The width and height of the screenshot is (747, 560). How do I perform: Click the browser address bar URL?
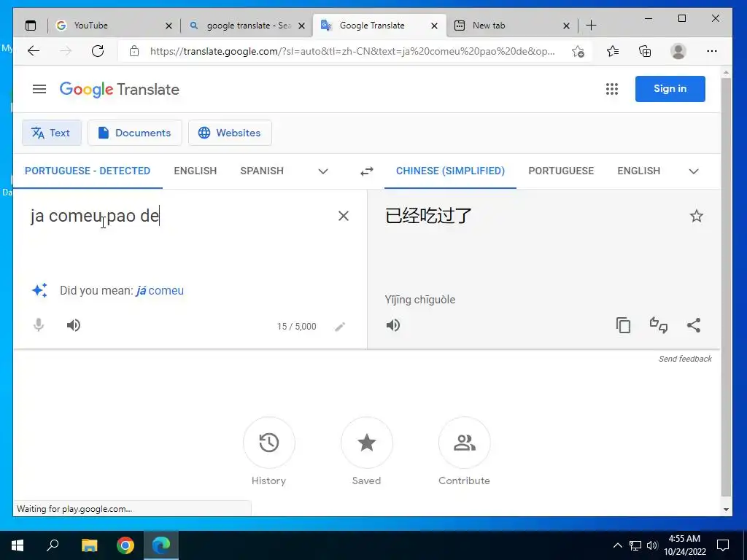click(352, 51)
